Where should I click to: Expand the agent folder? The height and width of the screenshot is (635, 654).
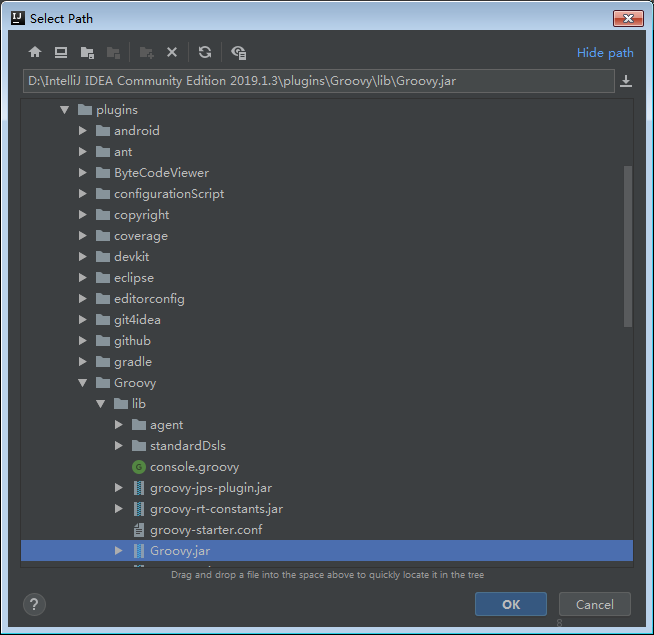(118, 425)
